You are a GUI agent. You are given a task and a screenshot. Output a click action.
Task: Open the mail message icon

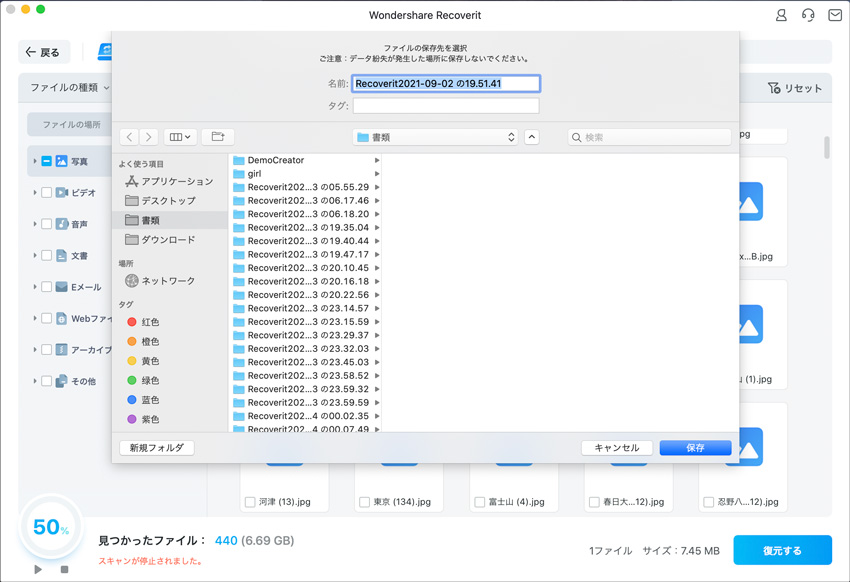click(x=835, y=15)
